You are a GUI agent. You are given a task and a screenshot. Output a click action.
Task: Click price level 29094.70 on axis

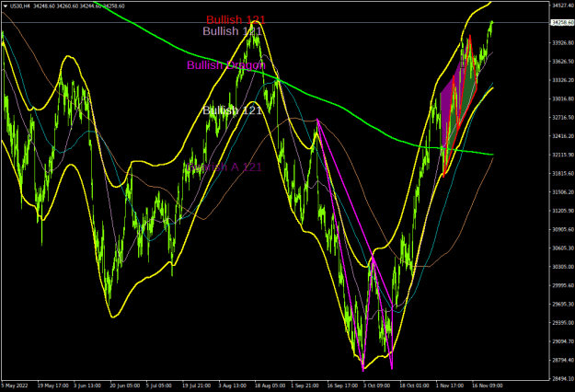pos(562,341)
